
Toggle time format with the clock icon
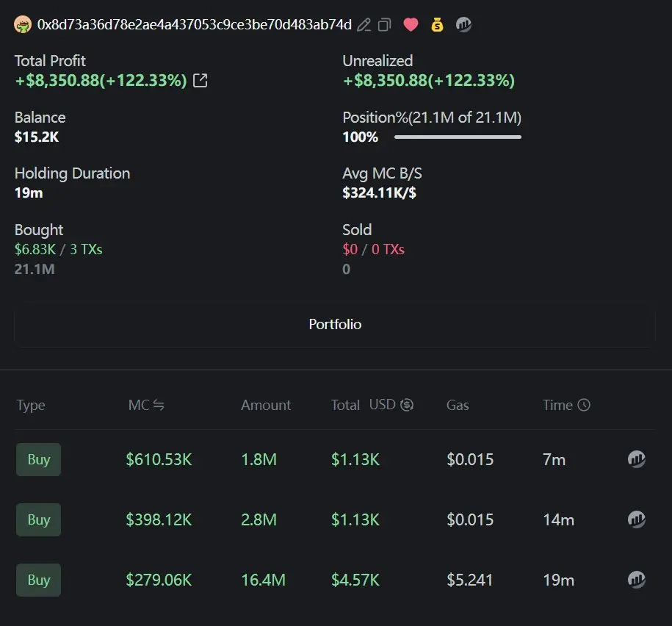[584, 405]
